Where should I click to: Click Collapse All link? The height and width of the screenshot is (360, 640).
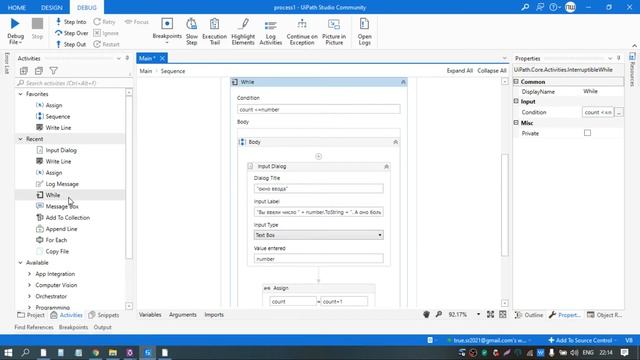point(492,71)
